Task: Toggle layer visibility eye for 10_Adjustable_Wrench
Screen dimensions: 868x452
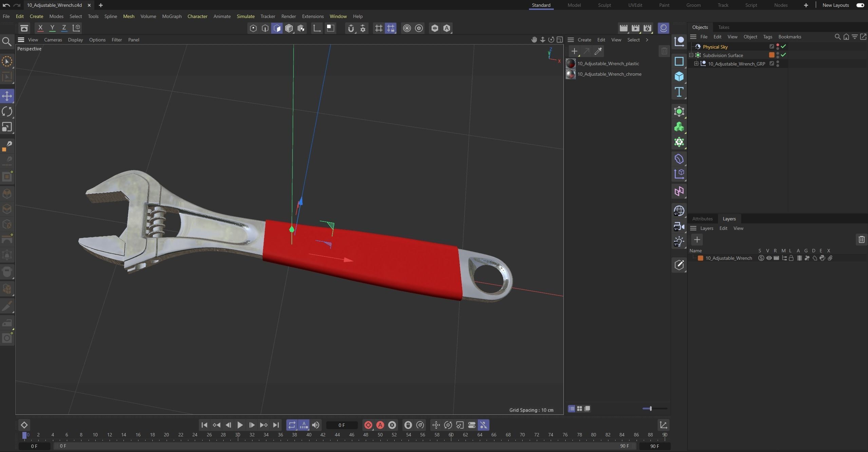Action: click(x=769, y=258)
